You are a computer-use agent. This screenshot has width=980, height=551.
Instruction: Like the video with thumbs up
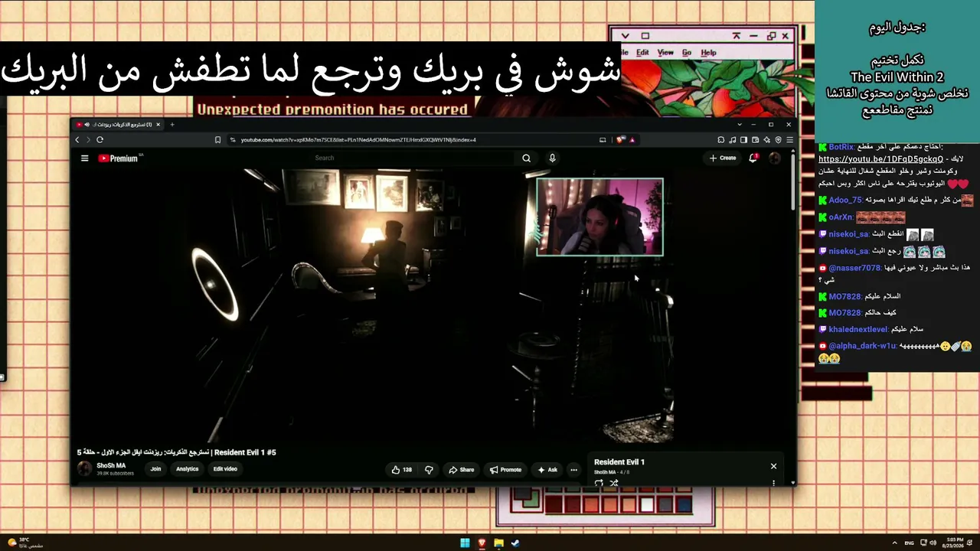click(x=402, y=470)
